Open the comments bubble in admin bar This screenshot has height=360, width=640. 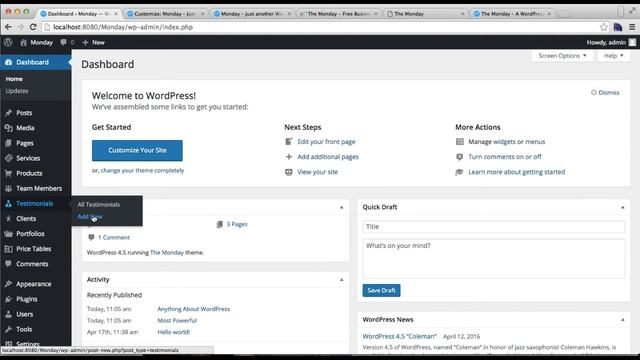(63, 42)
